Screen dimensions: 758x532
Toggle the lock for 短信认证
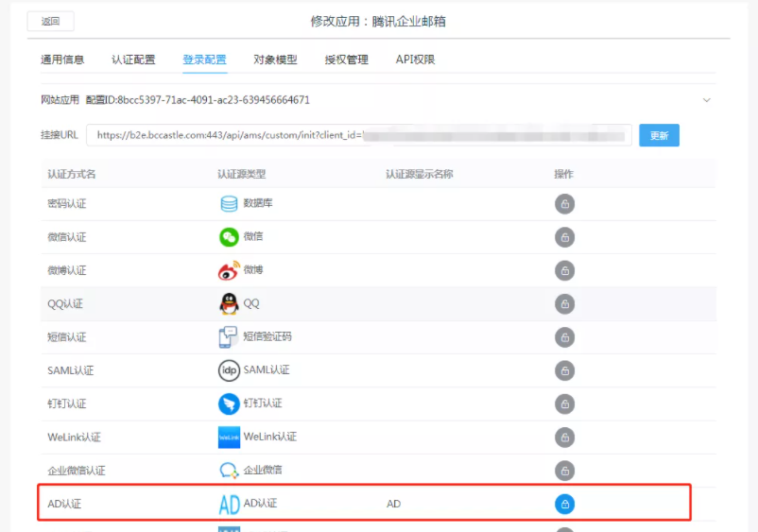pos(564,337)
